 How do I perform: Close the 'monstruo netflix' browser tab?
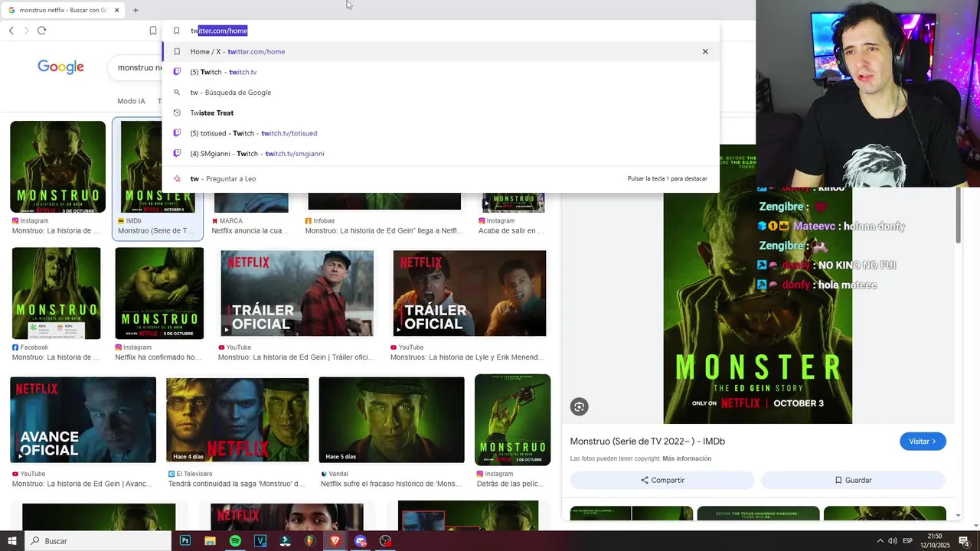(117, 11)
